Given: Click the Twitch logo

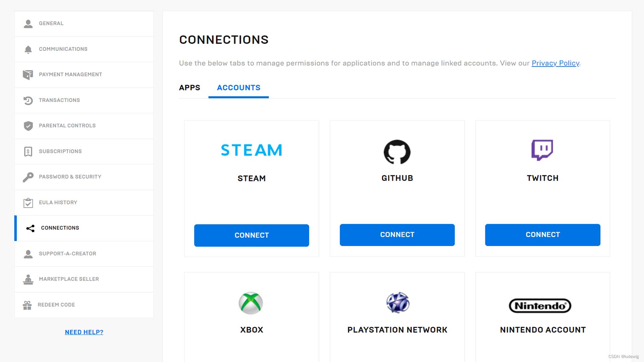Looking at the screenshot, I should click(542, 150).
